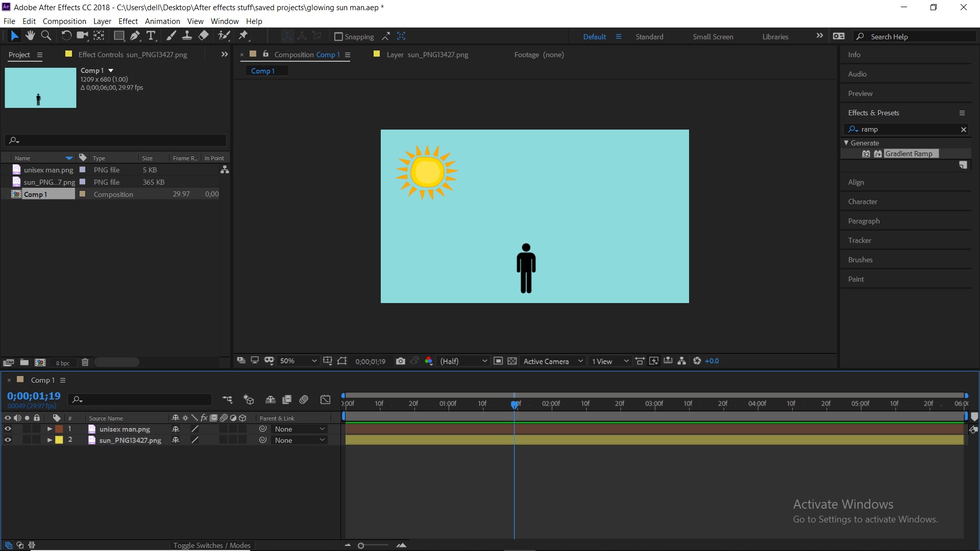This screenshot has height=551, width=980.
Task: Click the yellow label swatch of the sun layer
Action: pos(59,440)
